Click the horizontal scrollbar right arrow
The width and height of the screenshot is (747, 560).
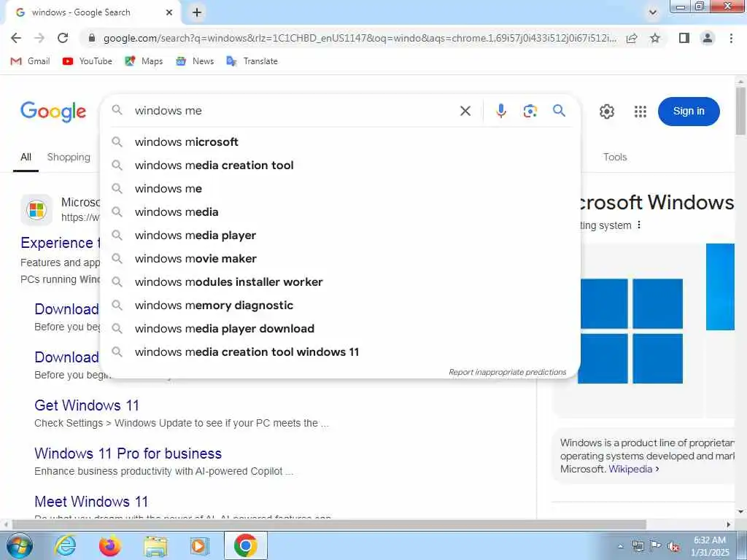click(x=729, y=524)
